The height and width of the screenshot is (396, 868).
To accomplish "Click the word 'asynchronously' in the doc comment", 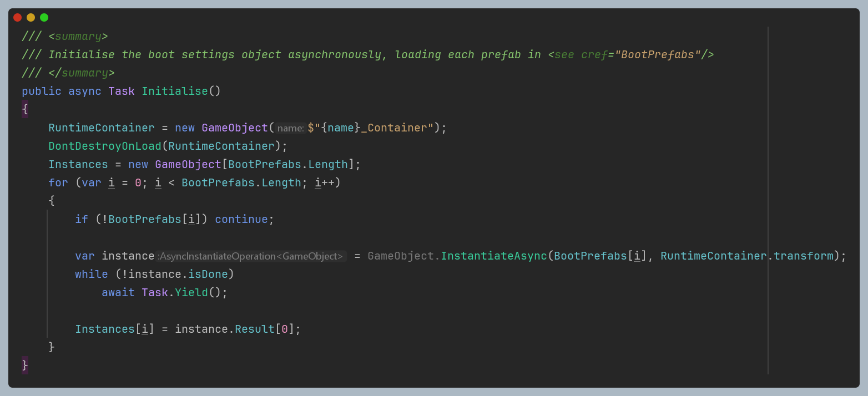I will tap(335, 55).
